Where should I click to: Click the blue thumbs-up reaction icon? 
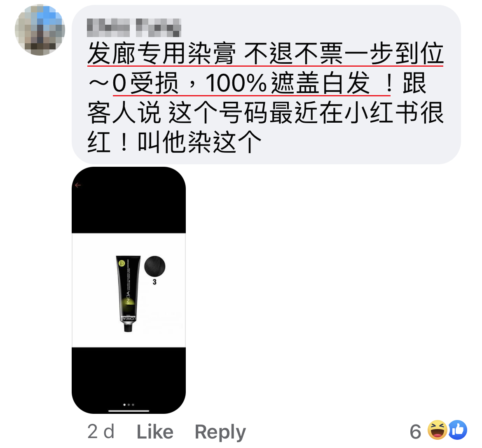[x=457, y=430]
